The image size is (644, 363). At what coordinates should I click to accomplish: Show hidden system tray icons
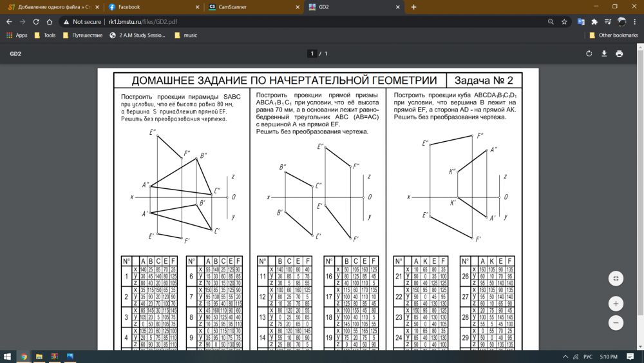(565, 357)
